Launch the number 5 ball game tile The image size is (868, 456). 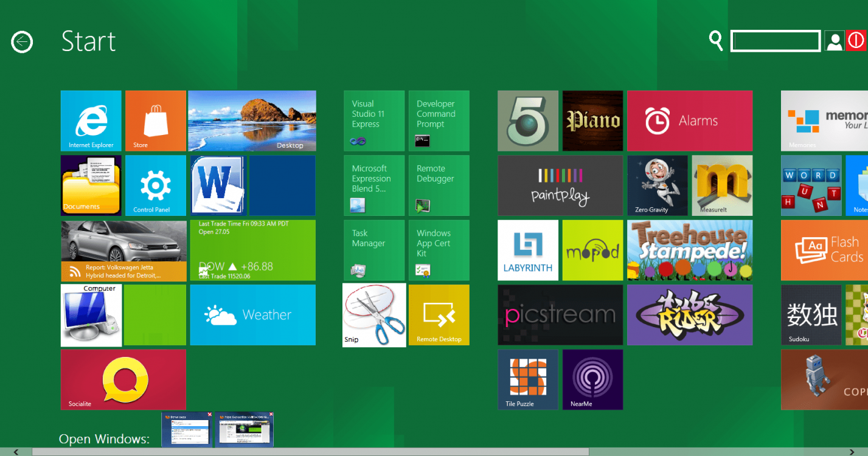click(528, 121)
